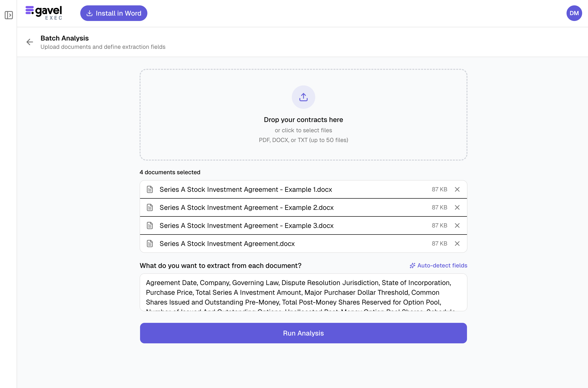588x388 pixels.
Task: Remove Example 2.docx from selected documents
Action: pyautogui.click(x=457, y=207)
